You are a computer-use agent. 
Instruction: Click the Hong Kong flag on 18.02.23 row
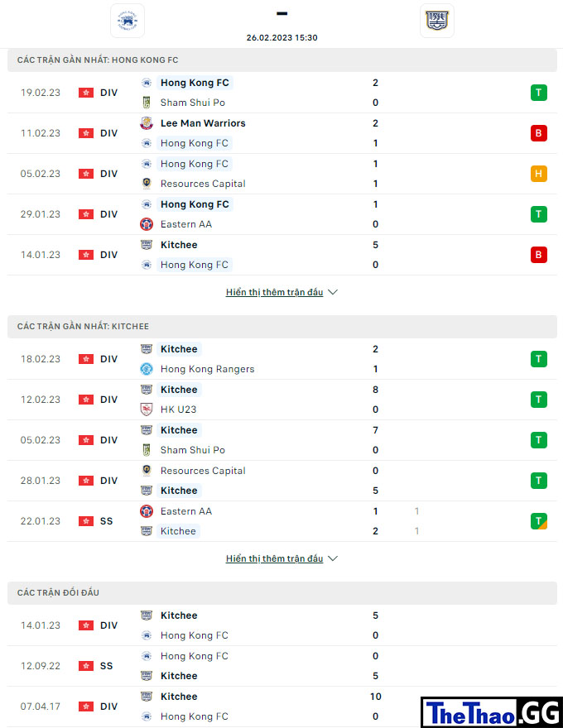click(x=86, y=359)
